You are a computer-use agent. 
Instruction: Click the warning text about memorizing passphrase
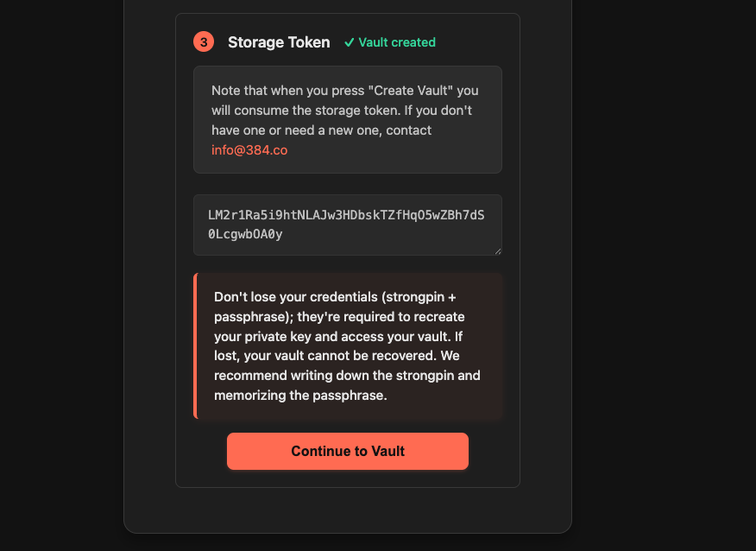[x=300, y=396]
